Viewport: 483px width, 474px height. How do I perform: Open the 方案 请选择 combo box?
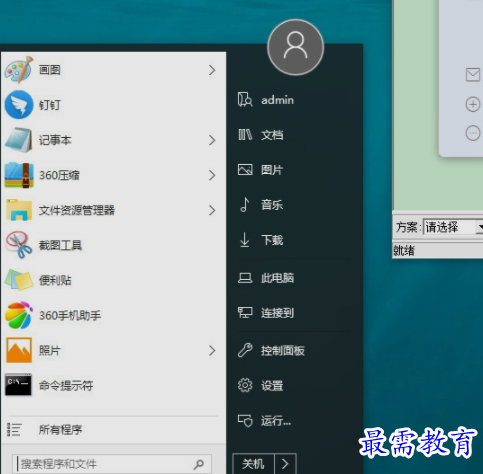coord(453,227)
